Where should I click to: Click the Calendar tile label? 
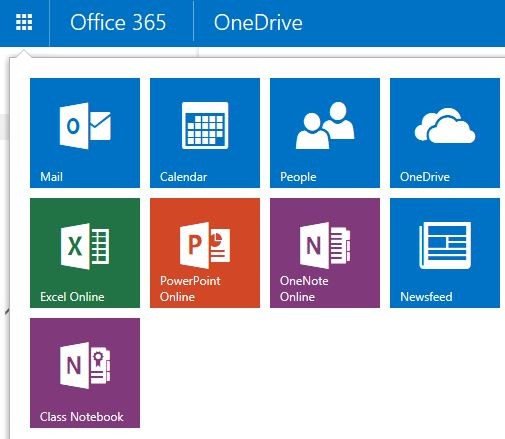pos(183,177)
